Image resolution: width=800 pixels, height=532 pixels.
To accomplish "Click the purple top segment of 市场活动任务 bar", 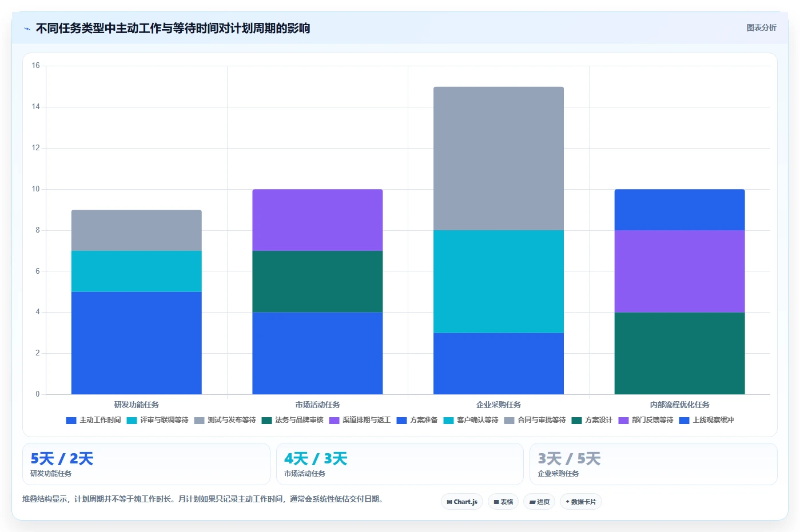I will tap(317, 220).
